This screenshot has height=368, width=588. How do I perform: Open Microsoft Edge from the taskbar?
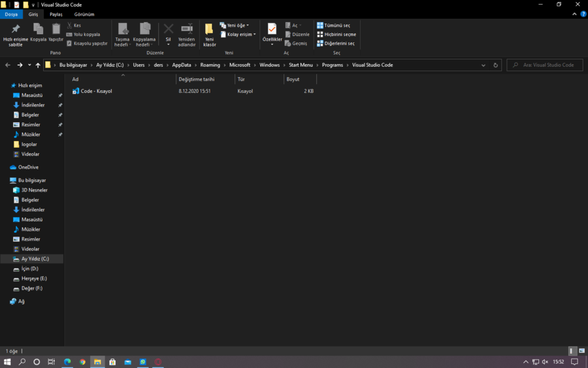pyautogui.click(x=67, y=361)
